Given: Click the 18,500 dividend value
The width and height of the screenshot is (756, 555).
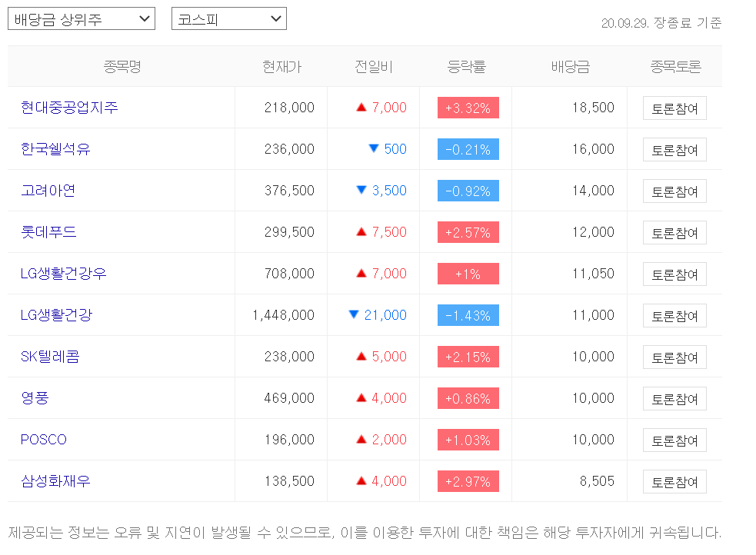Looking at the screenshot, I should [593, 108].
